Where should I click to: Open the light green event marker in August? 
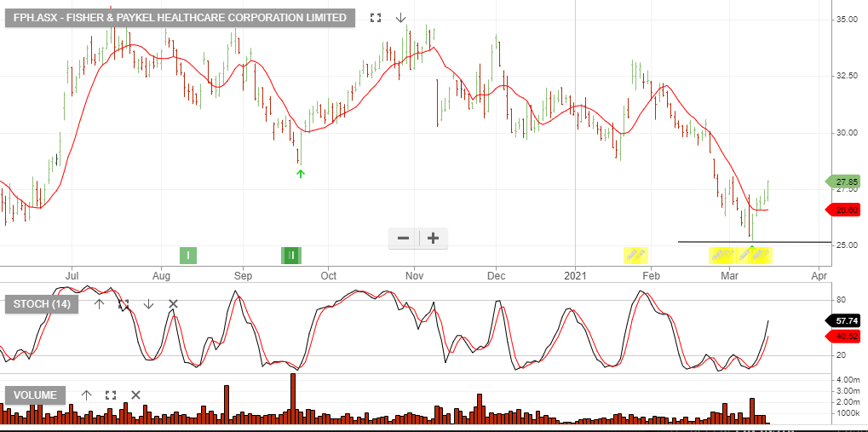tap(188, 254)
